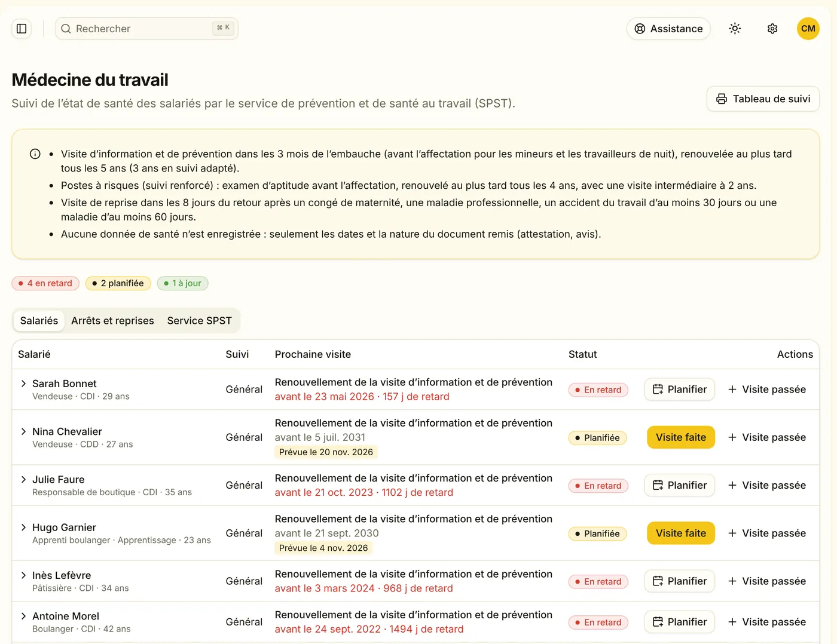
Task: Toggle the sidebar panel icon
Action: 22,29
